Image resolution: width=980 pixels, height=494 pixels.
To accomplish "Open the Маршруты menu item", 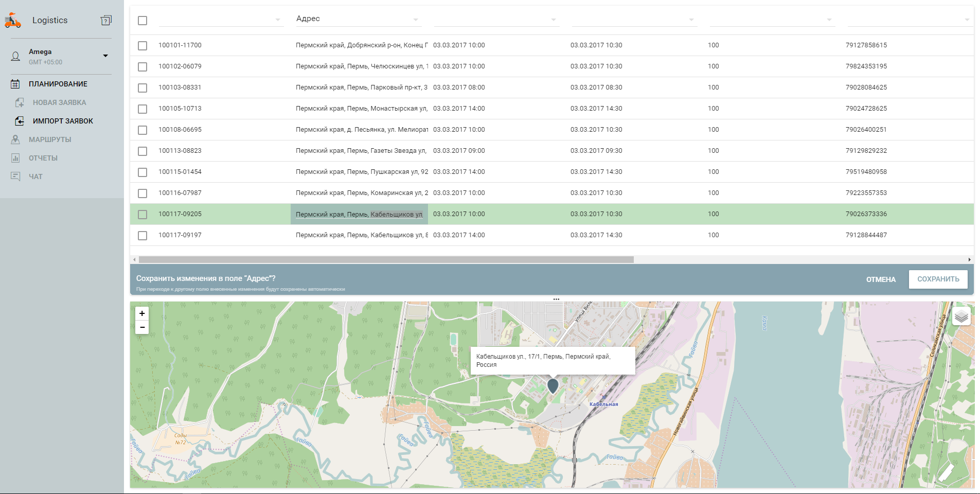I will coord(50,139).
